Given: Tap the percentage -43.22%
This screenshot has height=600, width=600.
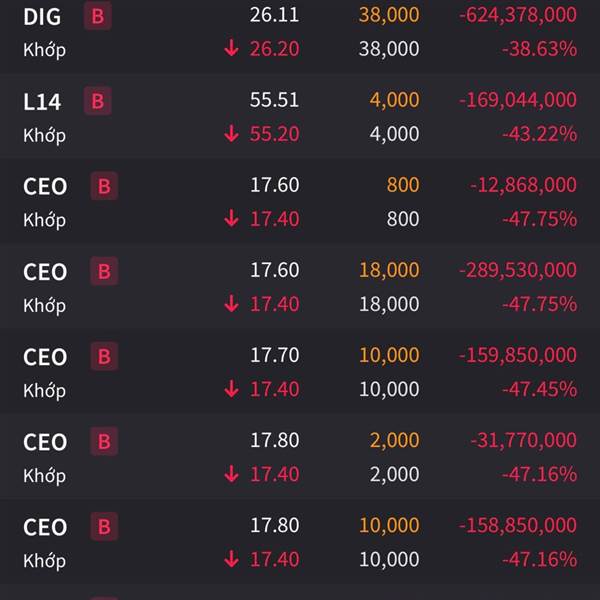Looking at the screenshot, I should point(540,134).
